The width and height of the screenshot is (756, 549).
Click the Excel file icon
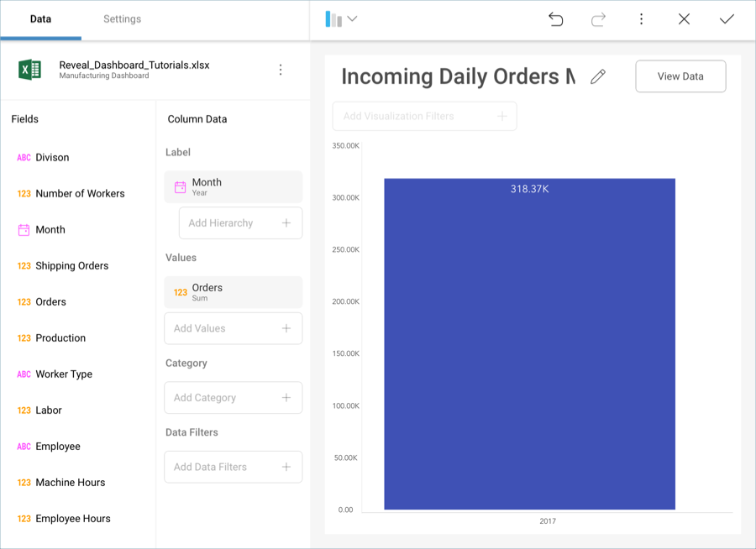(30, 70)
